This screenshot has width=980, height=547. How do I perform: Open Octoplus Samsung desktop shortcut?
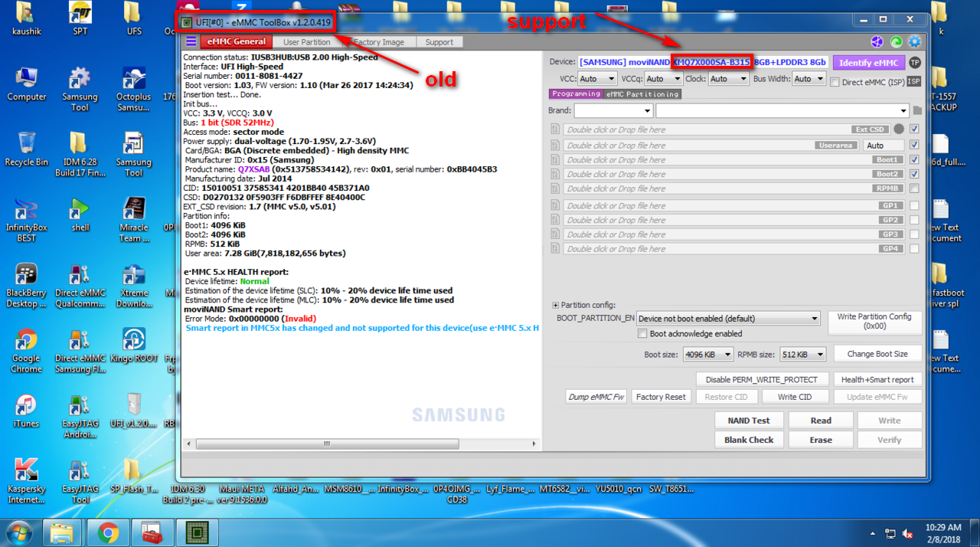click(x=133, y=90)
